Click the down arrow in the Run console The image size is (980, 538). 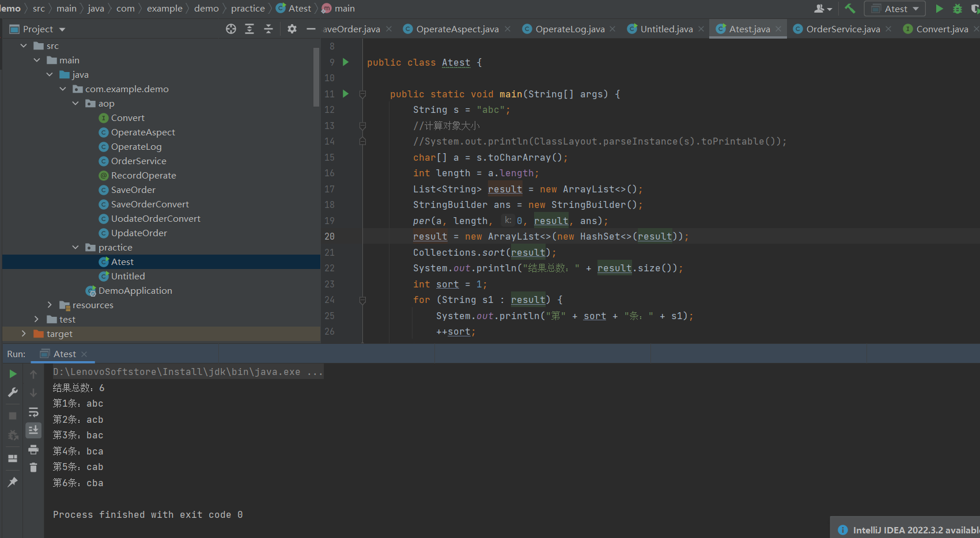click(x=33, y=393)
